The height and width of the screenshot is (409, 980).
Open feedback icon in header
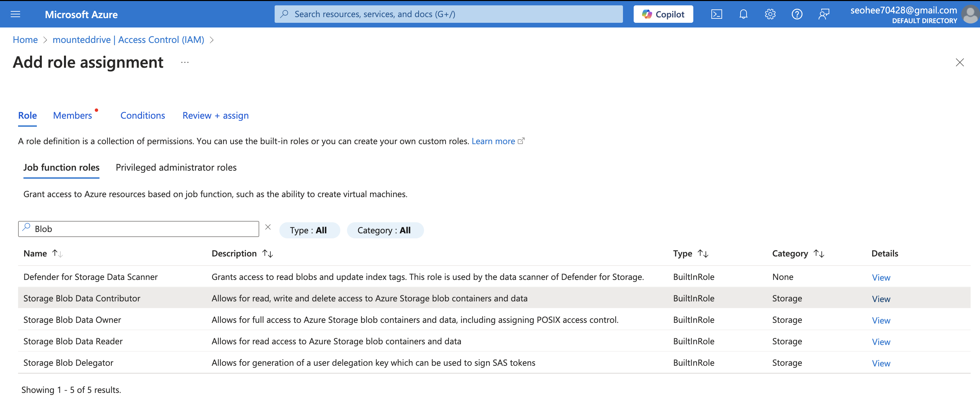(824, 14)
